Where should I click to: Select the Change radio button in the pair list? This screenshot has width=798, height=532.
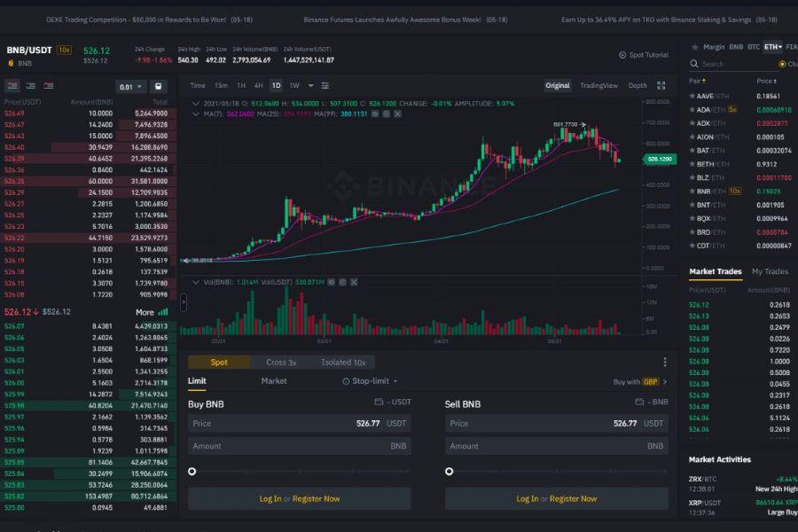click(x=782, y=64)
